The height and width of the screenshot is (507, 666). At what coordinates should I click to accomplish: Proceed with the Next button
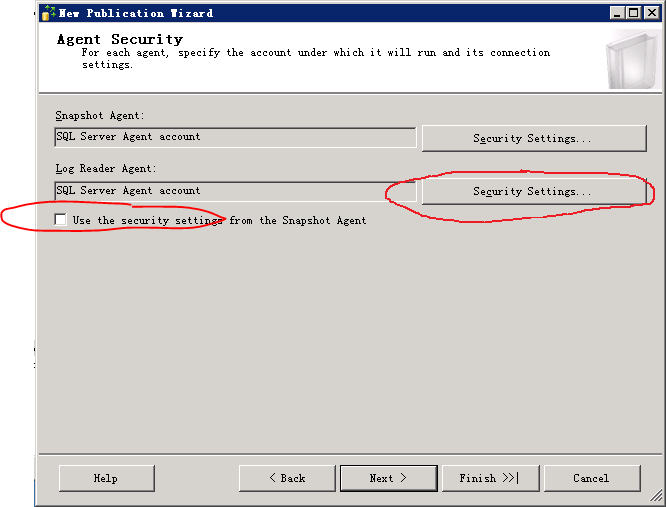tap(389, 478)
